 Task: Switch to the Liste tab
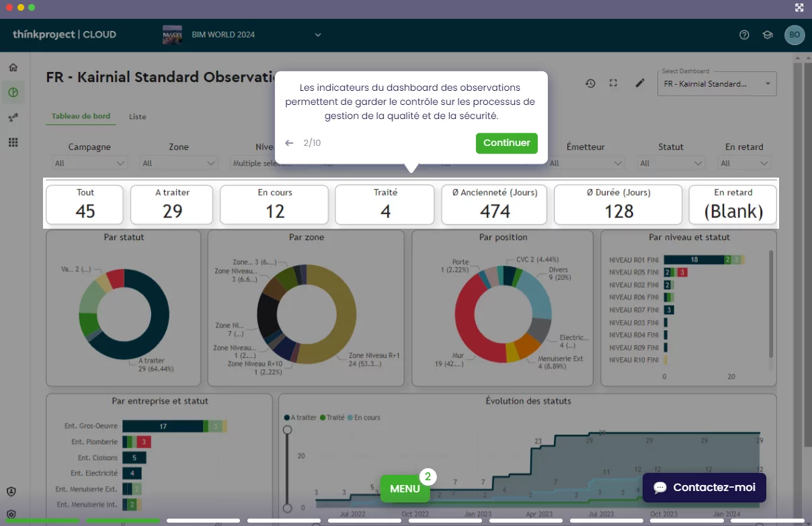[x=137, y=117]
